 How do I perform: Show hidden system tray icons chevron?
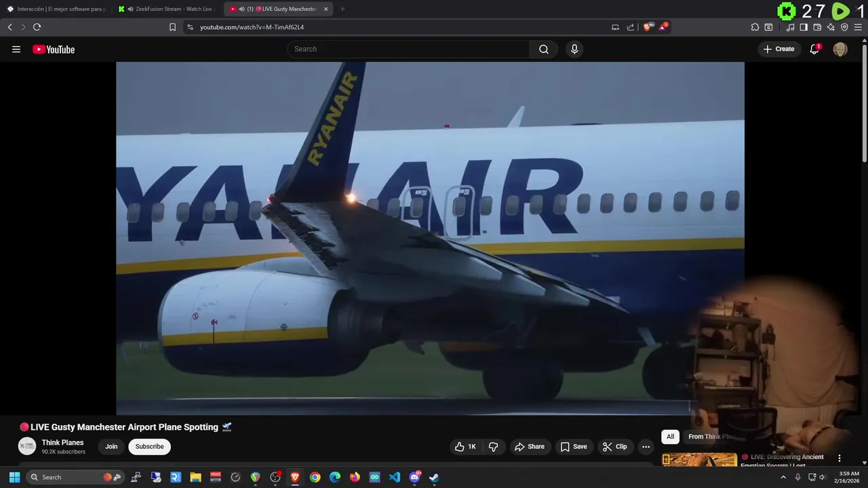pyautogui.click(x=783, y=477)
